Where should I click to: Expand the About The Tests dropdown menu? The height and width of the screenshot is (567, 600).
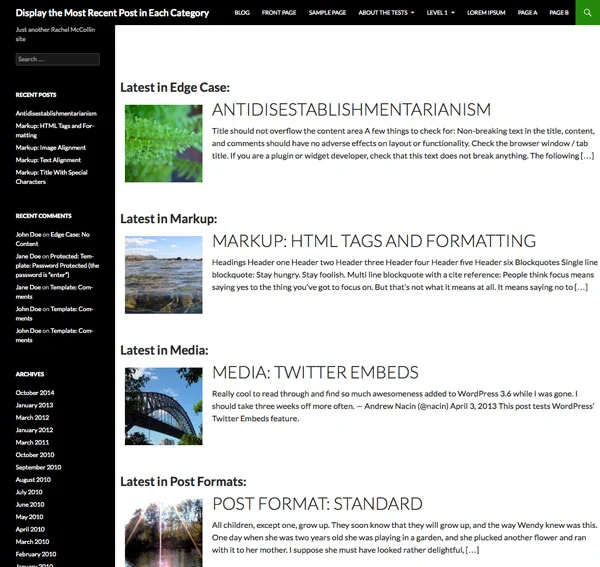click(x=386, y=13)
